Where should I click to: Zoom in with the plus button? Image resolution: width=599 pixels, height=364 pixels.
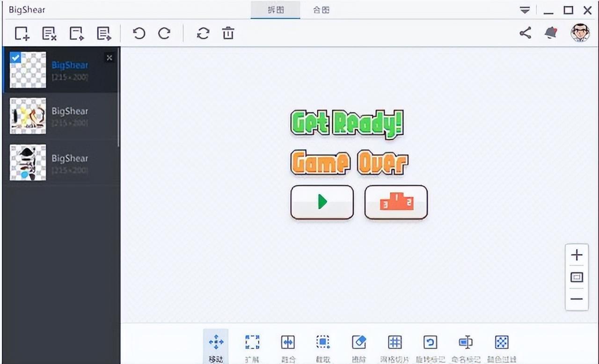[x=577, y=255]
